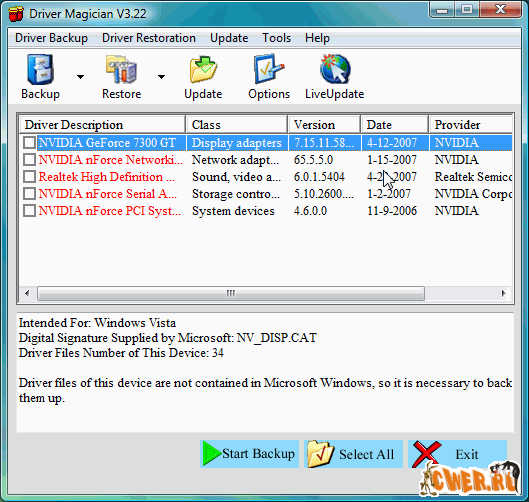Click the Sound, video a... class cell
Viewport: 529px width, 502px height.
pos(236,177)
